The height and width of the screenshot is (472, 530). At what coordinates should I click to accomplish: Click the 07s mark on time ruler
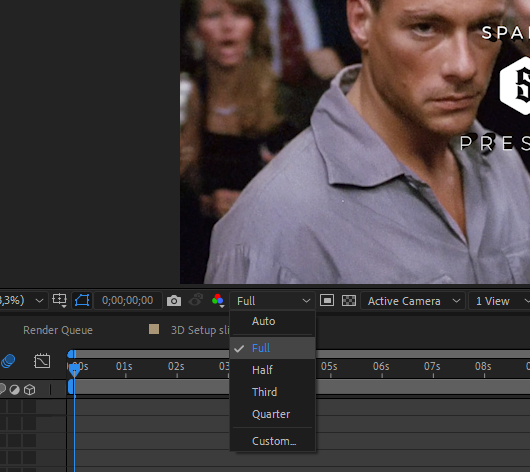tap(432, 367)
